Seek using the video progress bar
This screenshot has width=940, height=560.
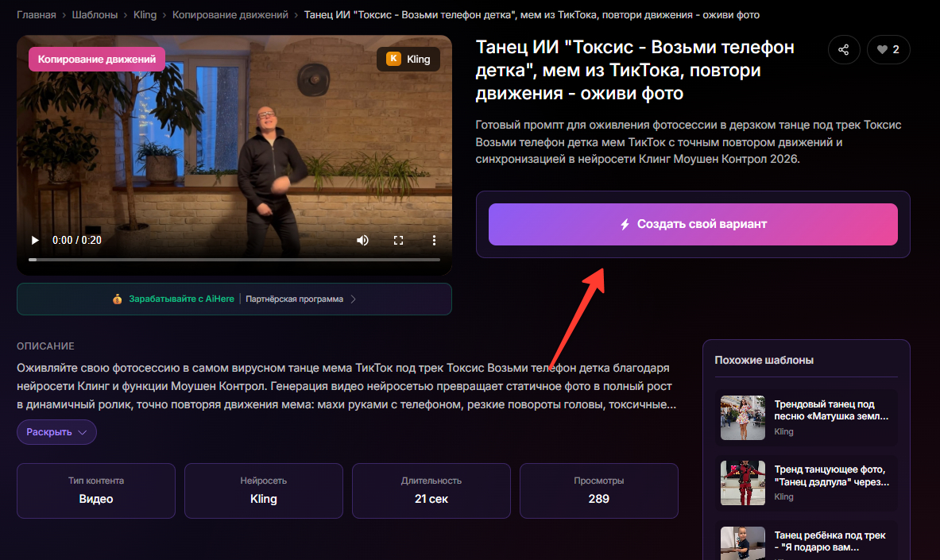point(234,258)
